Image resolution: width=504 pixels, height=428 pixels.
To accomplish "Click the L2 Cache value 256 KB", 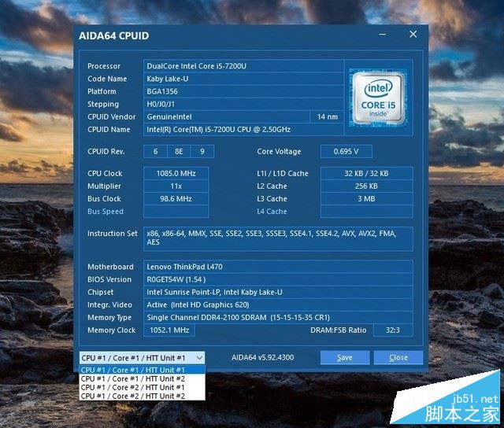I will click(366, 186).
